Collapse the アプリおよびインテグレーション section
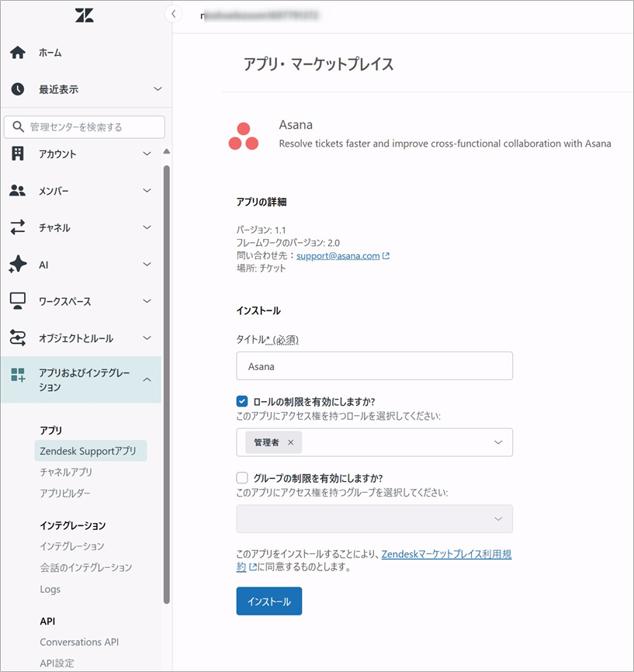The width and height of the screenshot is (634, 672). (147, 379)
